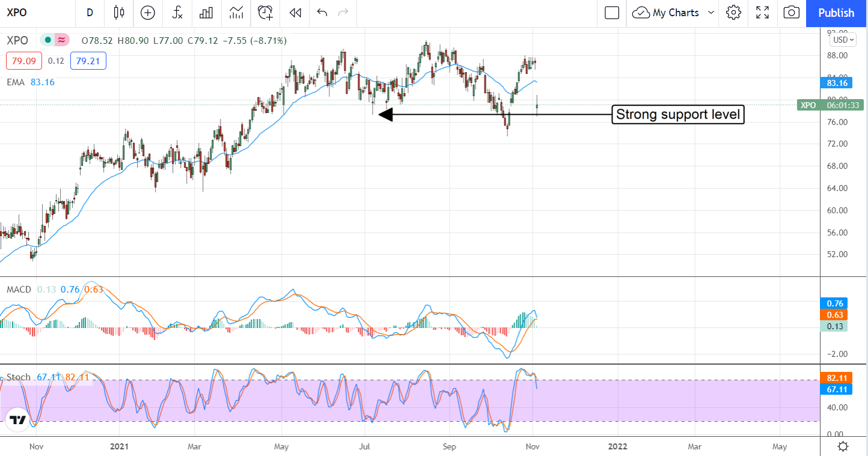Undo the last chart action
This screenshot has width=868, height=456.
click(x=322, y=13)
